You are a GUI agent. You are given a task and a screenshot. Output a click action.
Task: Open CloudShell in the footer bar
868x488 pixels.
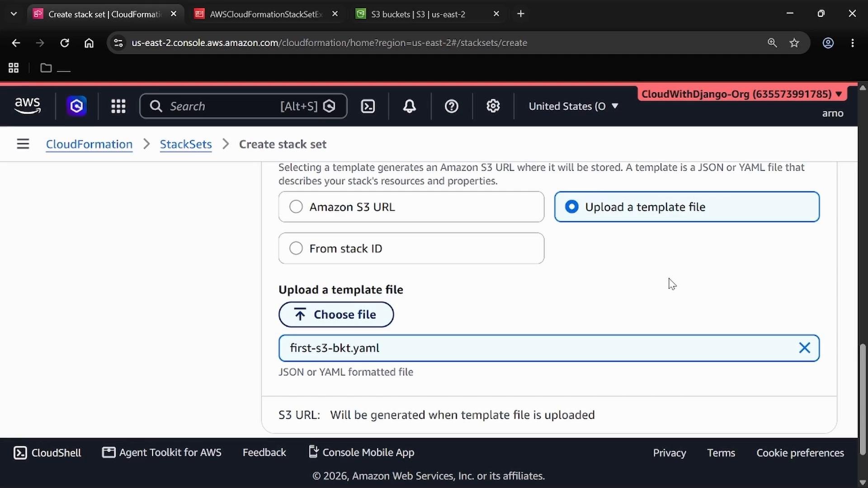47,453
